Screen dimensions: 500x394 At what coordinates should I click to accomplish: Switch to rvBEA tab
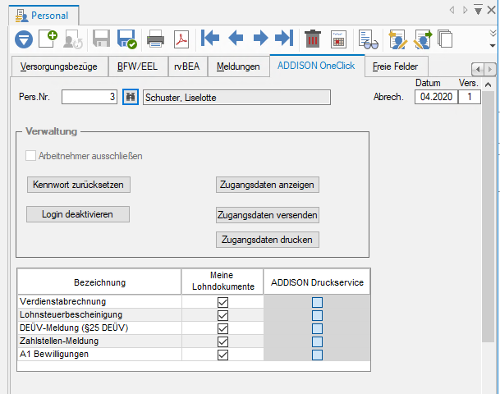point(188,67)
